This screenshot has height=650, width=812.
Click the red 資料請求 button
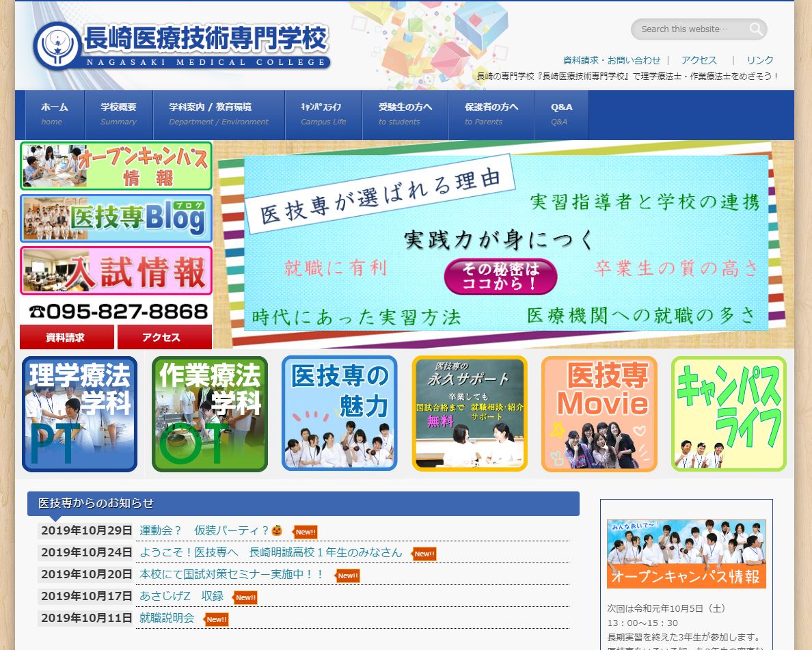(x=66, y=336)
